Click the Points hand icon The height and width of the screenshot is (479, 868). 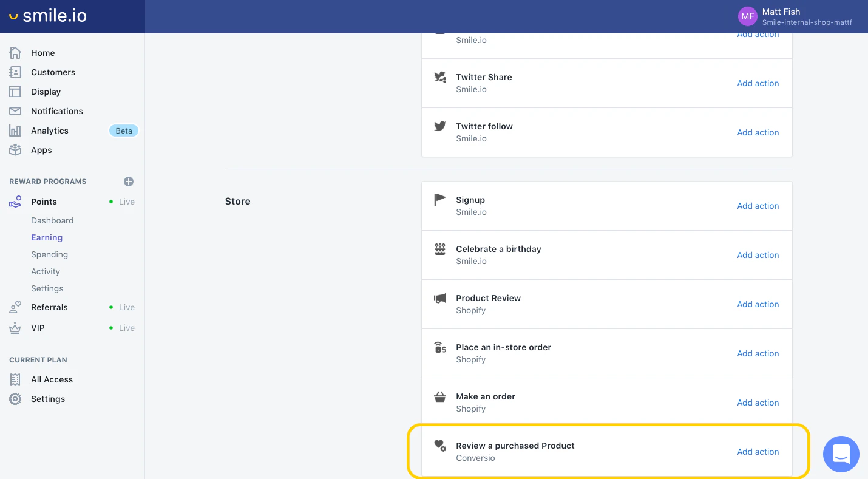15,202
